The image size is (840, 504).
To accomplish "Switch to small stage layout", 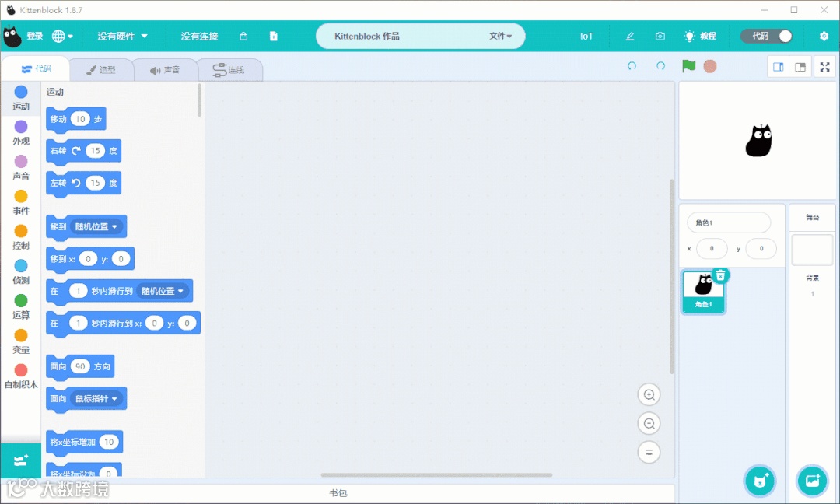I will click(779, 67).
